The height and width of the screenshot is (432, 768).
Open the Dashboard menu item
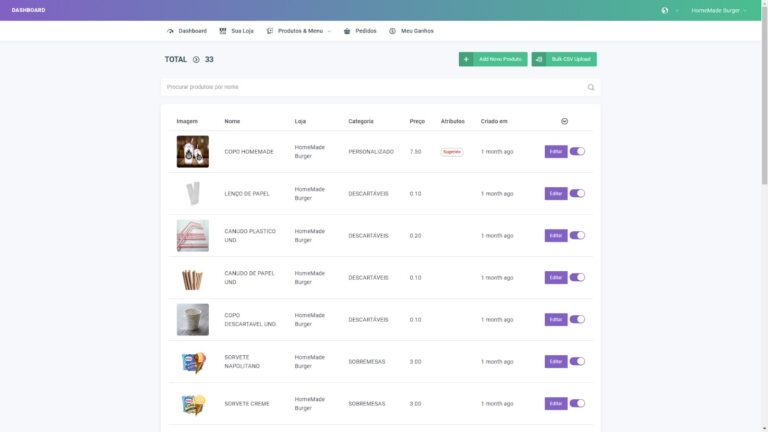click(186, 31)
